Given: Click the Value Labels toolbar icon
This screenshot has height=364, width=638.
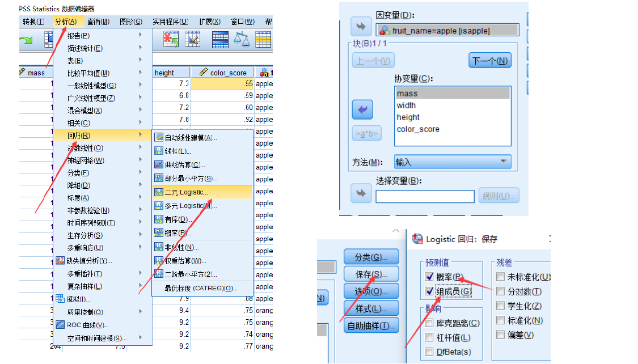Looking at the screenshot, I should pyautogui.click(x=264, y=41).
